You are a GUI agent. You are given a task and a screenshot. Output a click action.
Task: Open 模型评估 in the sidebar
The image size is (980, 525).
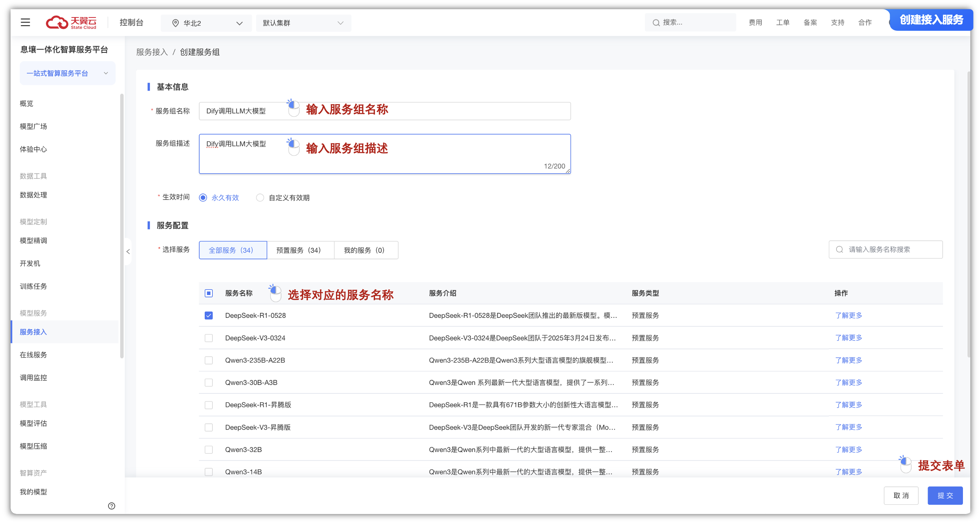tap(33, 423)
